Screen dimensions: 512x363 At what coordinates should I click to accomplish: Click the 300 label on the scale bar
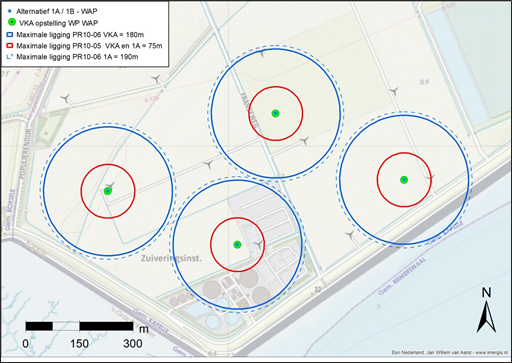coord(133,344)
